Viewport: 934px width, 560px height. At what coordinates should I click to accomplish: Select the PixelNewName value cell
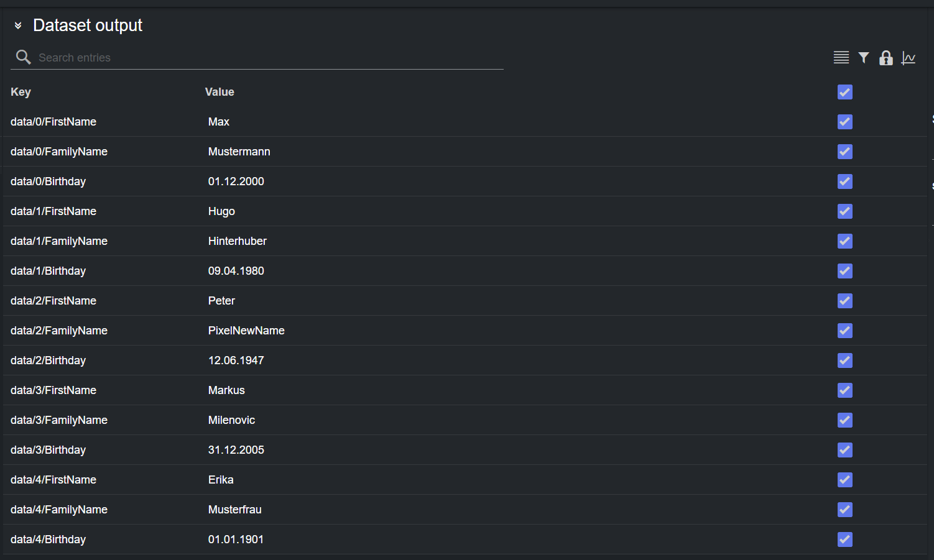pyautogui.click(x=246, y=331)
